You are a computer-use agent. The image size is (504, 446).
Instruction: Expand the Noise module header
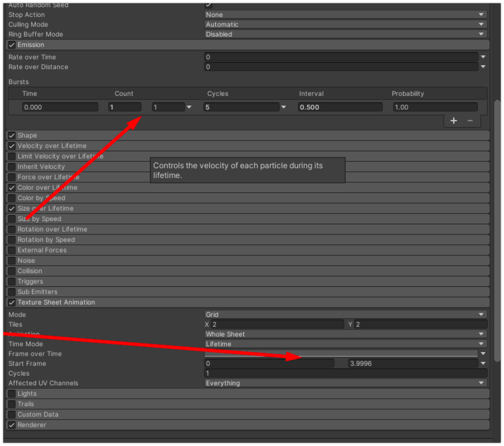[x=248, y=261]
